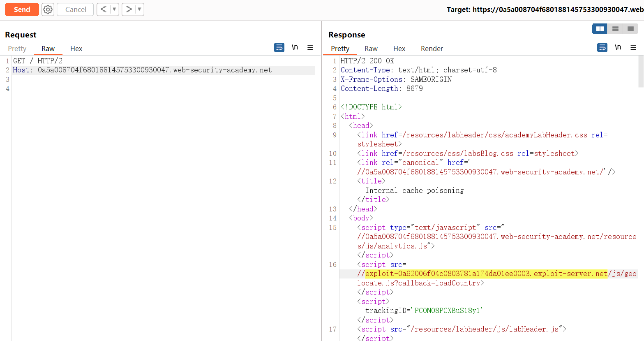Open the request settings gear icon

(48, 9)
